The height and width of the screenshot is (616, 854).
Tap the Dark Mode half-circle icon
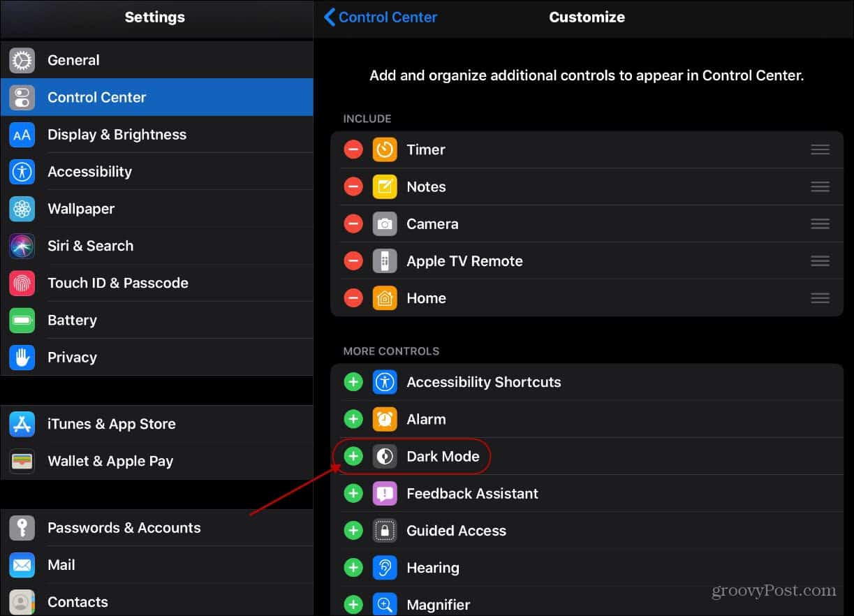click(x=385, y=456)
